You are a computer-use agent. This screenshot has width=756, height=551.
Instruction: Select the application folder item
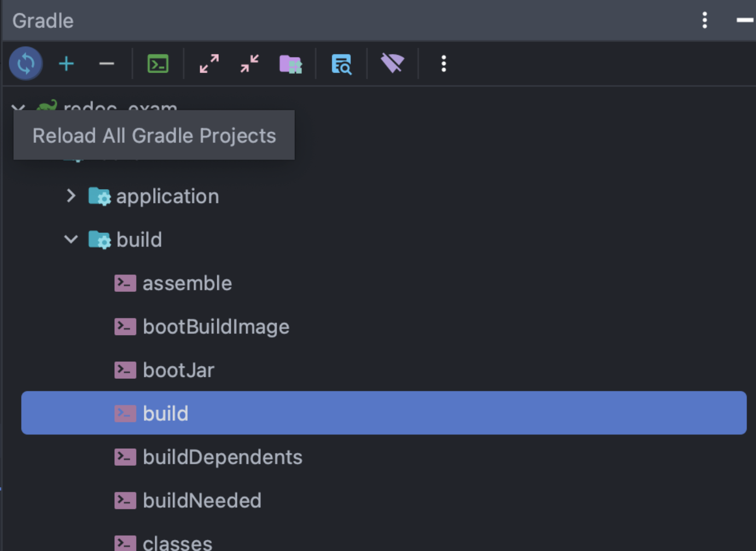pyautogui.click(x=167, y=196)
